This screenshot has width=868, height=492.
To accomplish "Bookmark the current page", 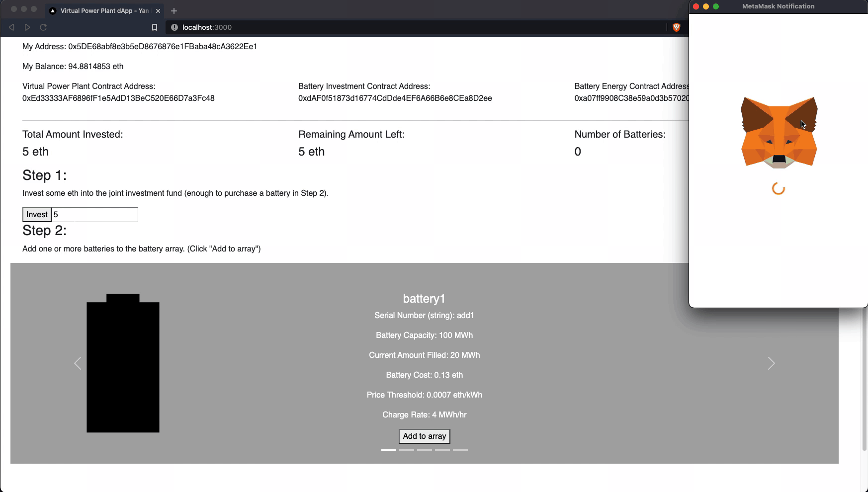I will [155, 27].
